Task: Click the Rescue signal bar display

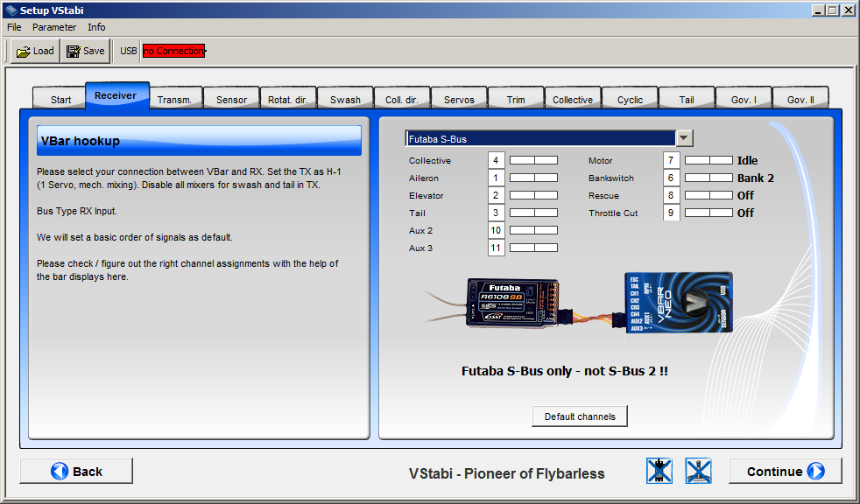Action: [708, 196]
